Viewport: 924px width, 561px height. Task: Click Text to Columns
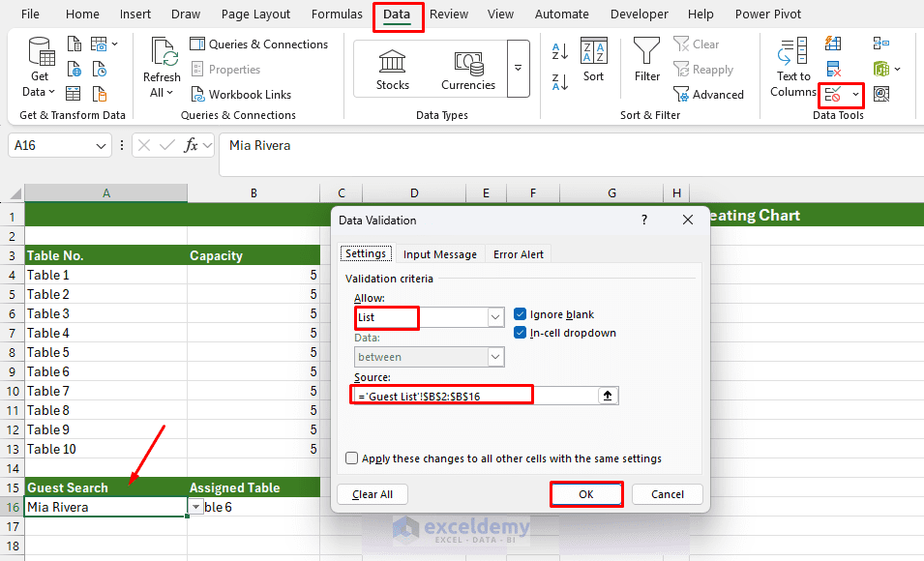(793, 67)
